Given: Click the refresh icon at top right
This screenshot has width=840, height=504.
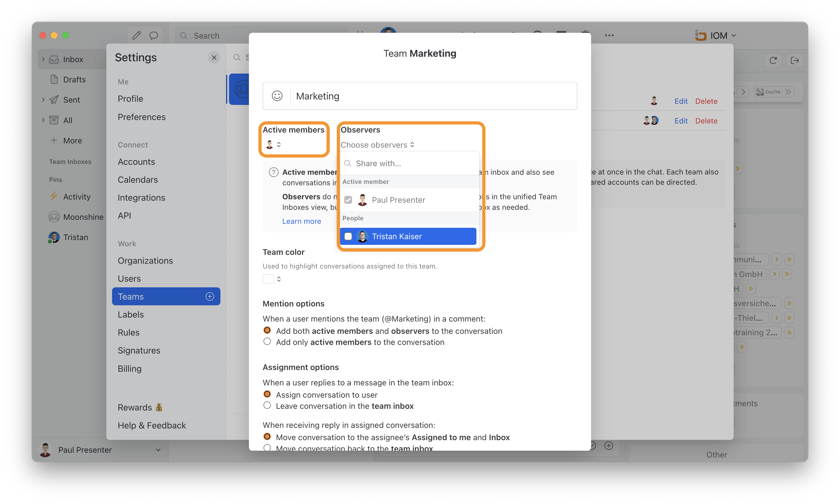Looking at the screenshot, I should [774, 60].
